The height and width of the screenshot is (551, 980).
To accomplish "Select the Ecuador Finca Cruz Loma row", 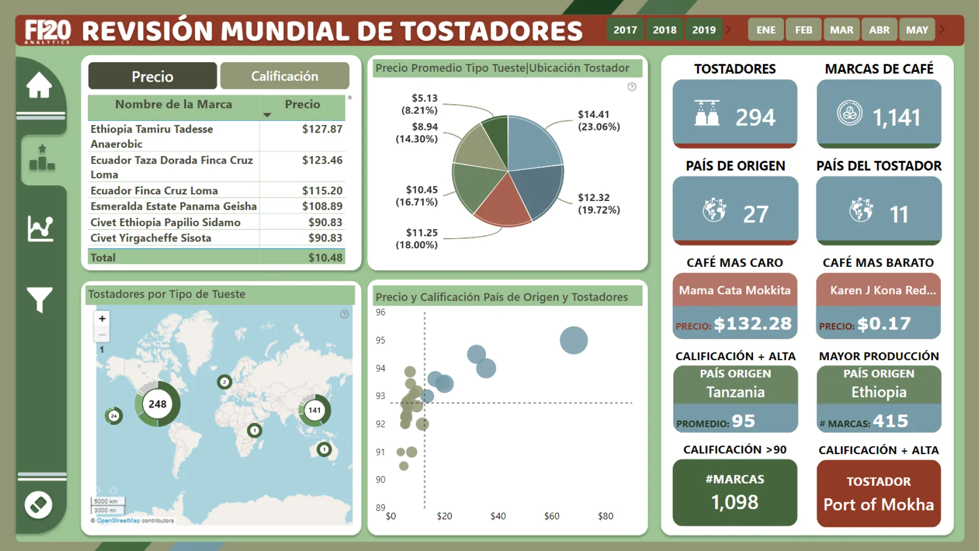I will tap(216, 190).
